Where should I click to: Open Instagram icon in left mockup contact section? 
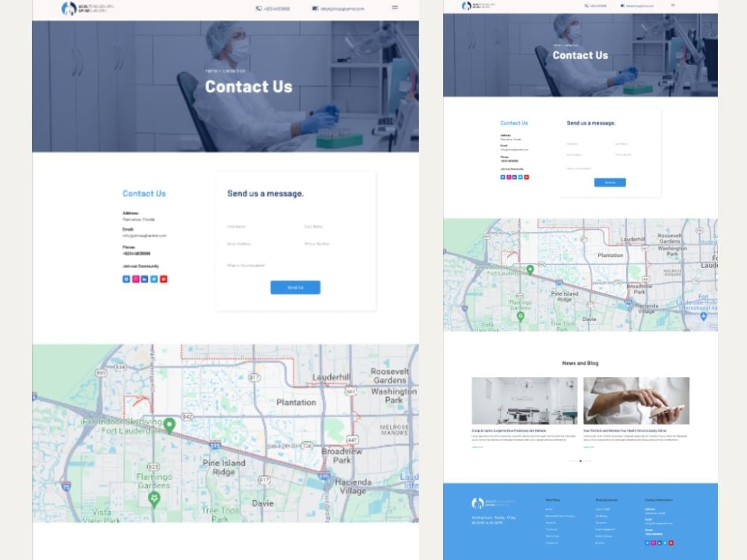point(136,279)
